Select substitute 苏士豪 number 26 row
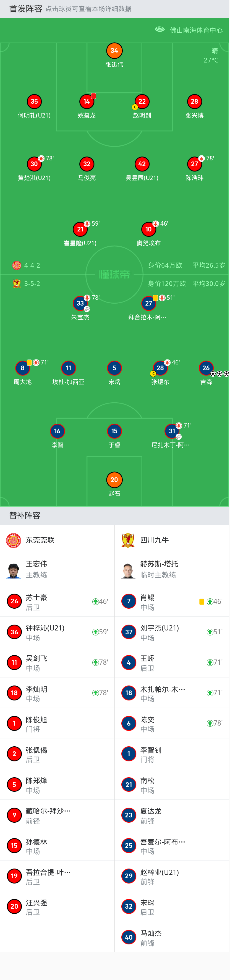The height and width of the screenshot is (980, 230). coord(57,601)
